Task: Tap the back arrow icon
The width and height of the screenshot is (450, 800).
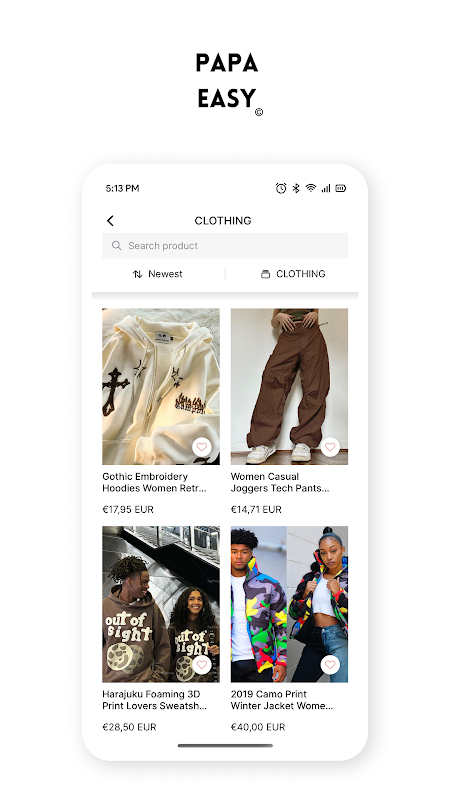Action: (110, 220)
